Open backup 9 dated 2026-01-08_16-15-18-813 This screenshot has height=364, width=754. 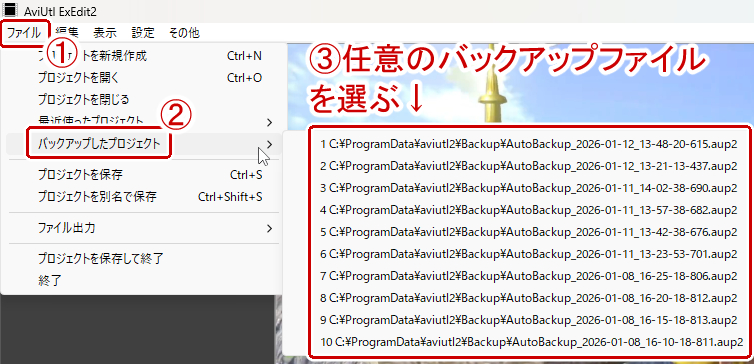pos(528,320)
